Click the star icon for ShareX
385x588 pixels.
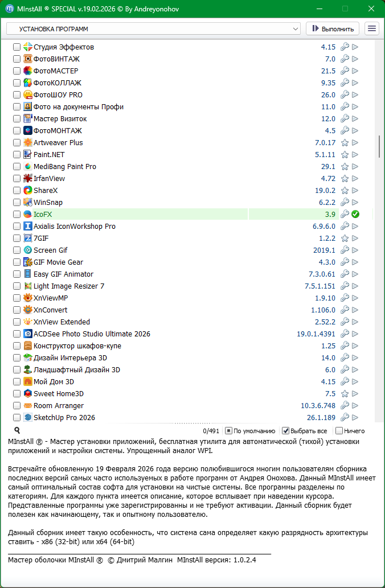[x=345, y=191]
